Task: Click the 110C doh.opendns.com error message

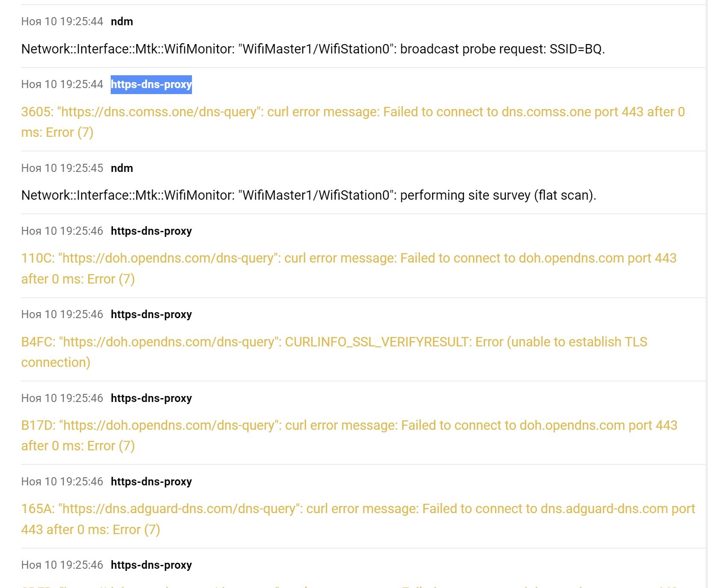Action: pos(349,269)
